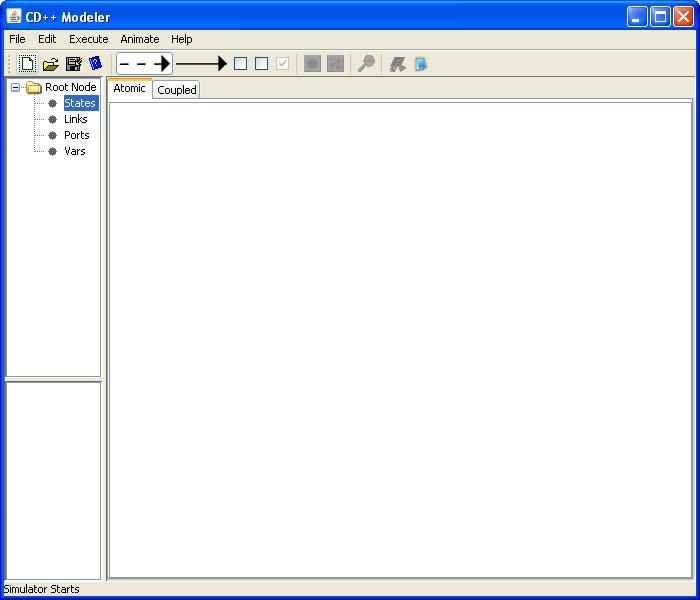Open the Animate menu

[x=140, y=39]
